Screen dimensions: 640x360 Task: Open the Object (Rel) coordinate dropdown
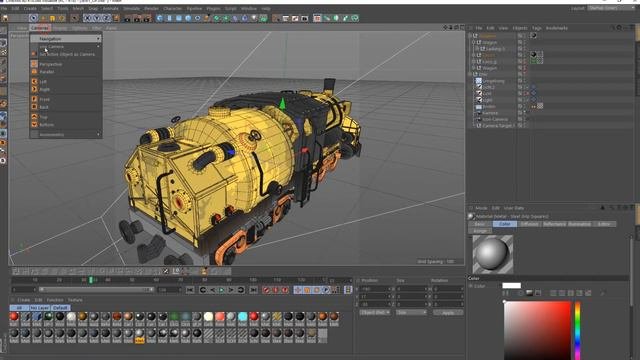pyautogui.click(x=375, y=312)
